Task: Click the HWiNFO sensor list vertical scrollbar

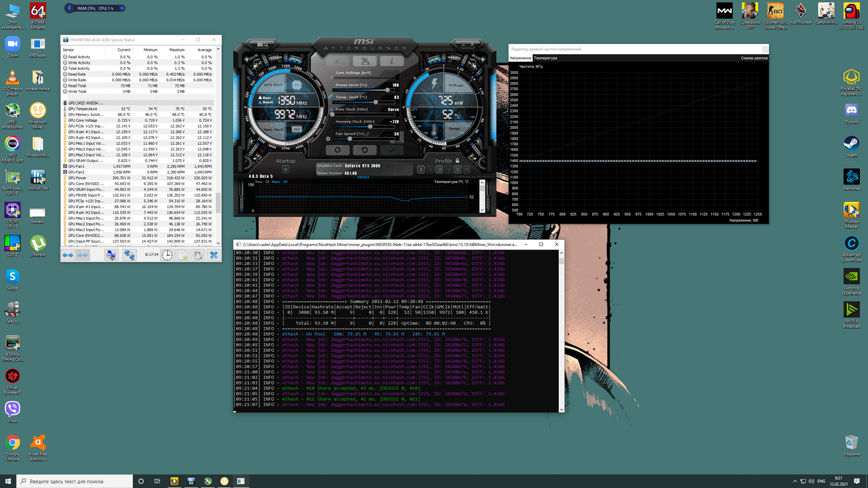Action: coord(218,146)
